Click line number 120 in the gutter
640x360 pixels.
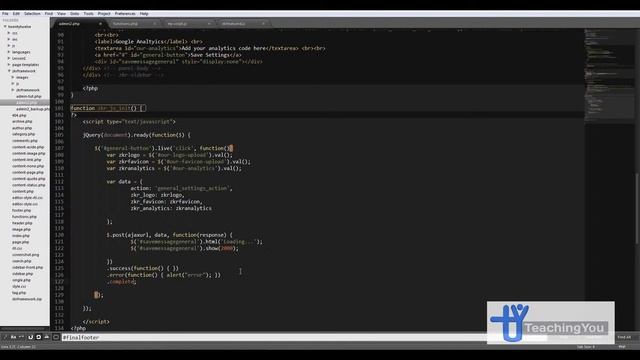click(60, 235)
